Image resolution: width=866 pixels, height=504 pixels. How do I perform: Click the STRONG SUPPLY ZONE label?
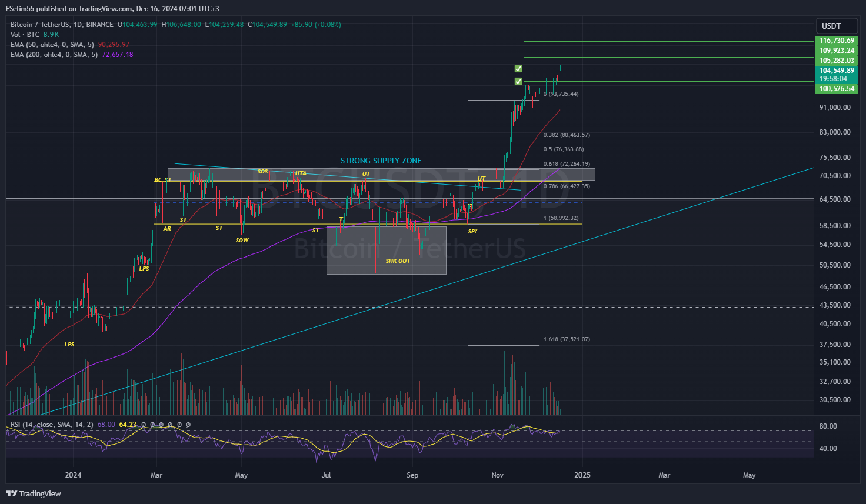pos(381,161)
